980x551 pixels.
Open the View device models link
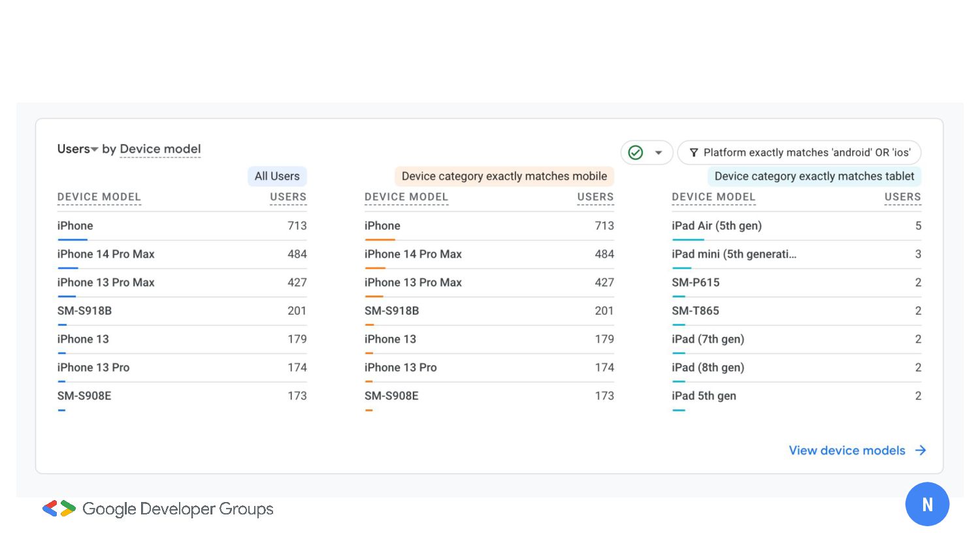[x=847, y=450]
